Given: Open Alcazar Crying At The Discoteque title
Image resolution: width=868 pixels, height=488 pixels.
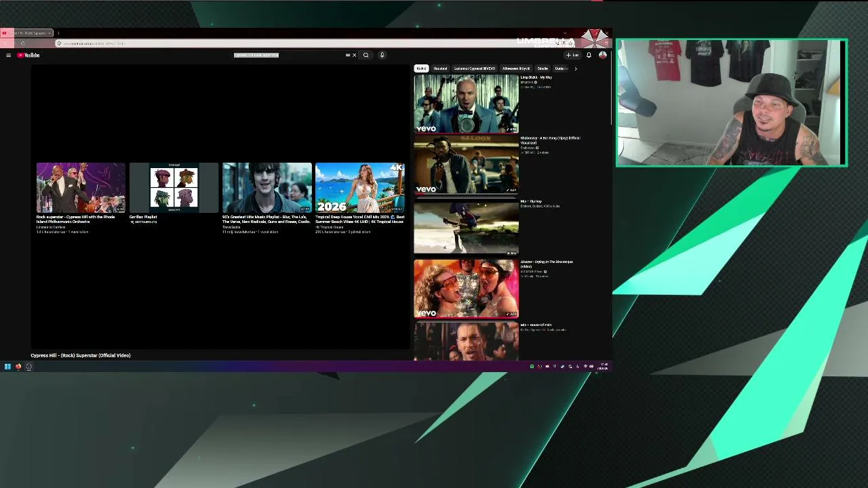Looking at the screenshot, I should click(547, 264).
